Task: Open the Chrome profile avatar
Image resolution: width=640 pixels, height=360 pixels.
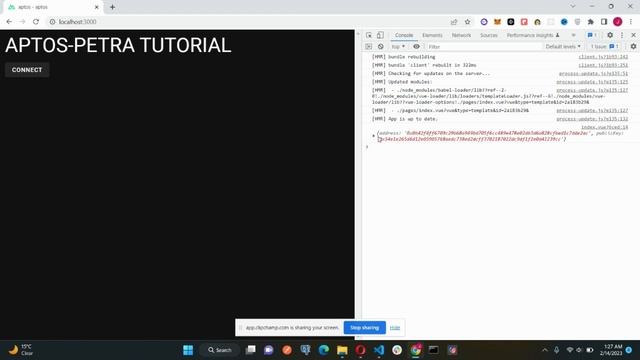Action: (x=618, y=22)
